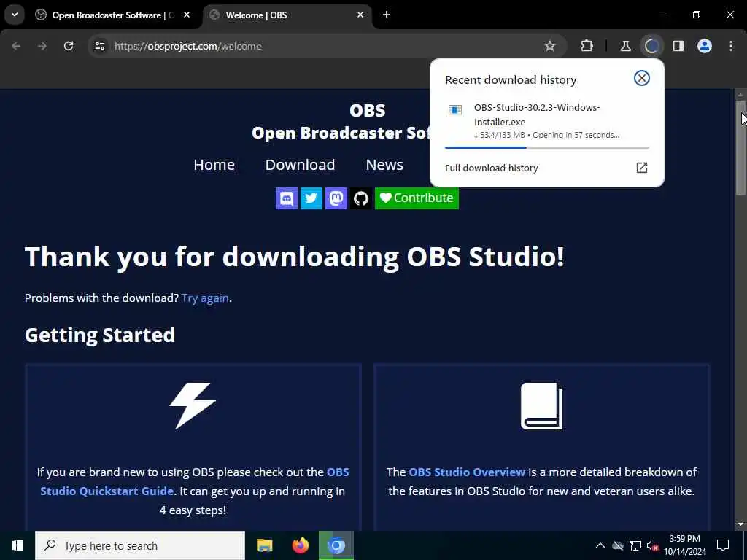747x560 pixels.
Task: Reload the page
Action: [x=69, y=46]
